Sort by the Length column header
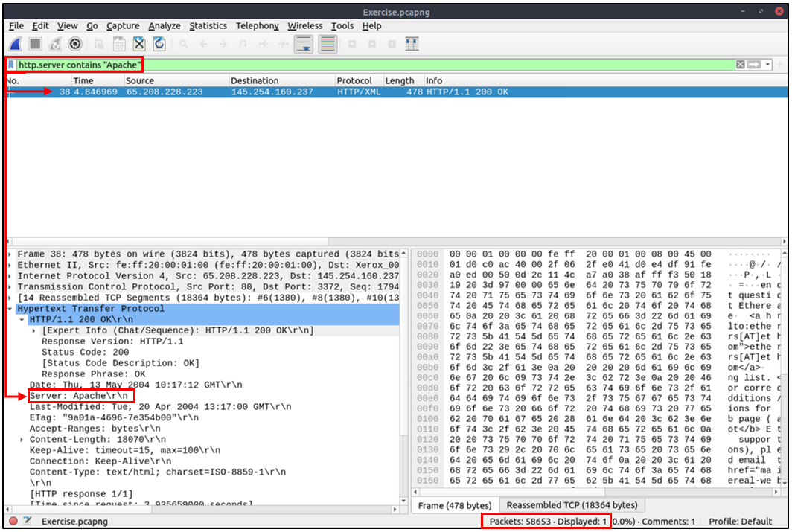The image size is (792, 532). (x=403, y=81)
